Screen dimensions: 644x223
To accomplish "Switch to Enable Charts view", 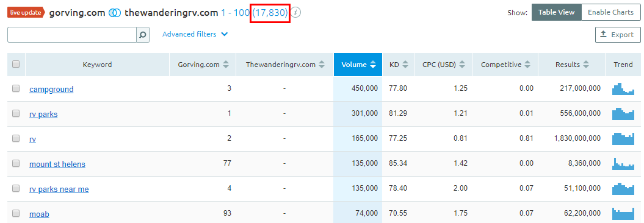I will tap(611, 12).
